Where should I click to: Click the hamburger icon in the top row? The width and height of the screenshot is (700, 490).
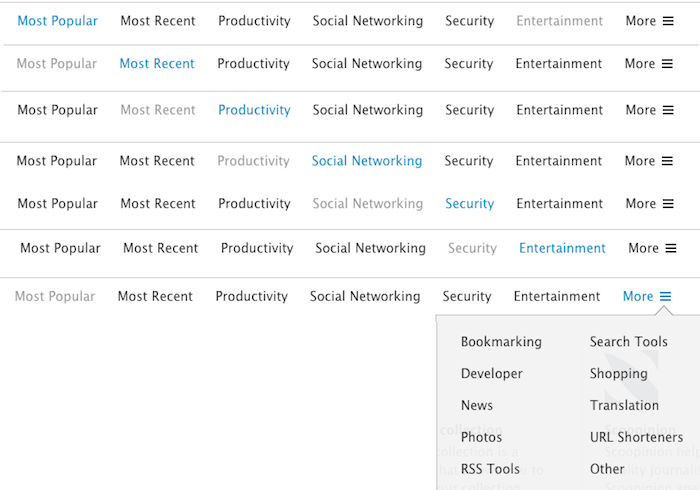[x=668, y=21]
